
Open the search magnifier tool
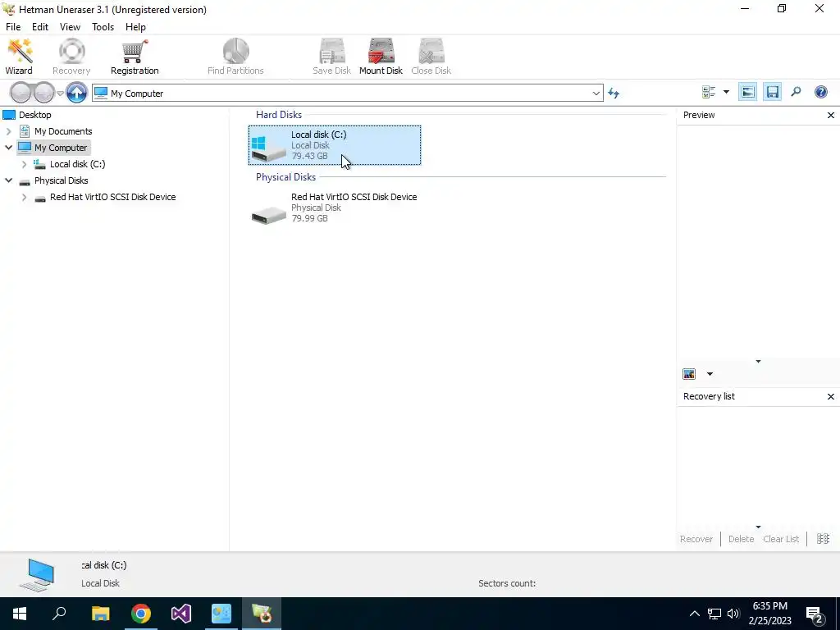[796, 92]
